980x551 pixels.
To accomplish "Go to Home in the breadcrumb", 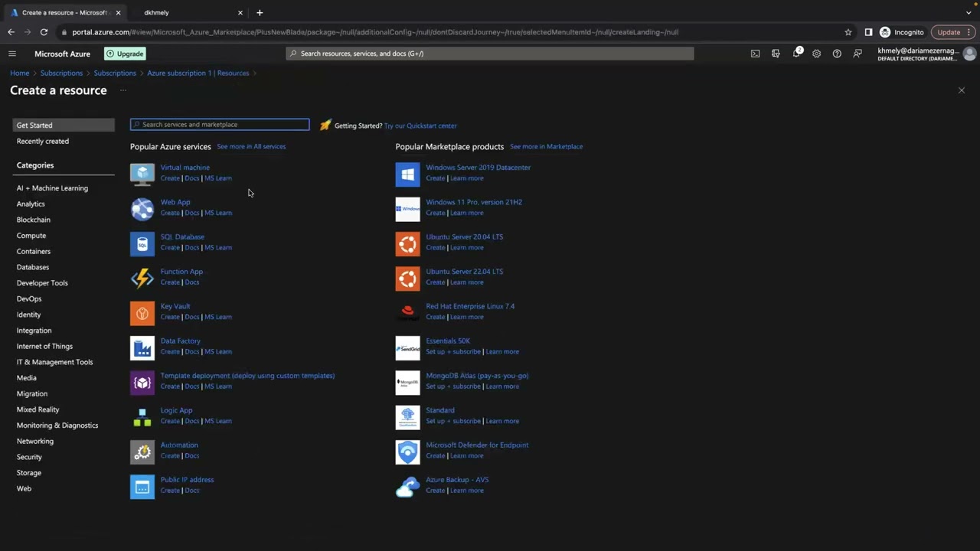I will coord(19,73).
